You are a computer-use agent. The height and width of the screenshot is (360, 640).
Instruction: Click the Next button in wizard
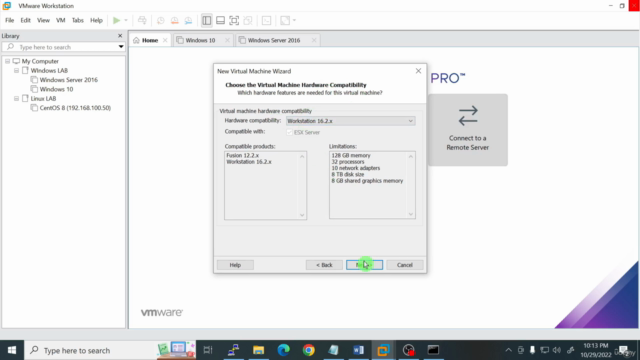click(364, 265)
